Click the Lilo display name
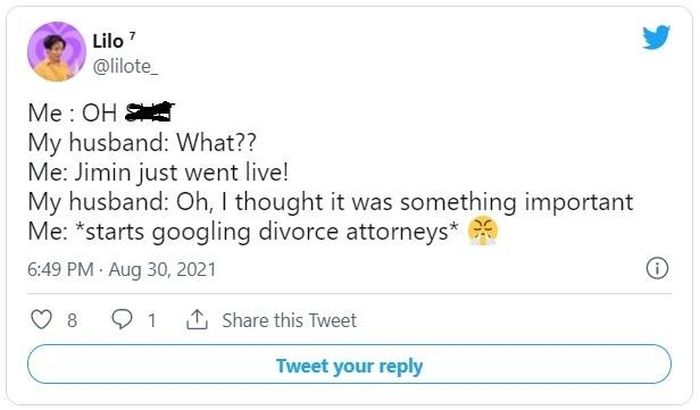700x410 pixels. 108,42
